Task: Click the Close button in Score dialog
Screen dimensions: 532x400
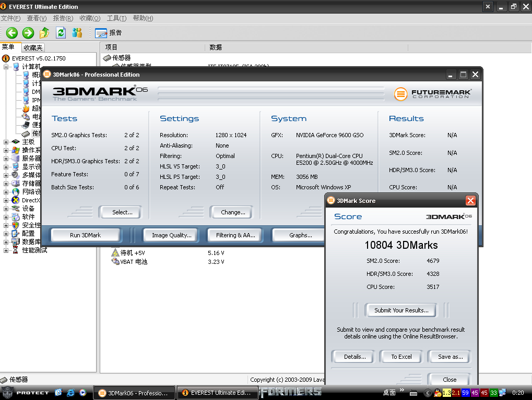Action: (449, 379)
